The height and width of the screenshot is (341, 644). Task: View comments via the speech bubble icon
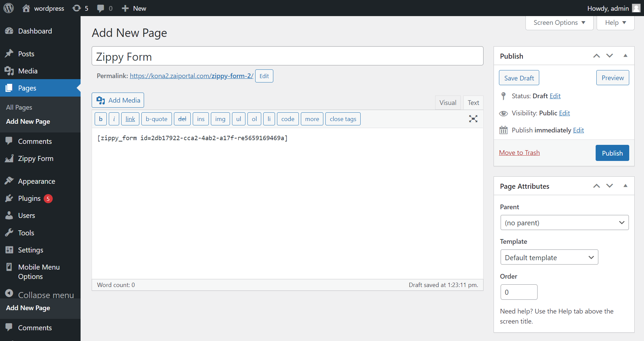pos(100,8)
